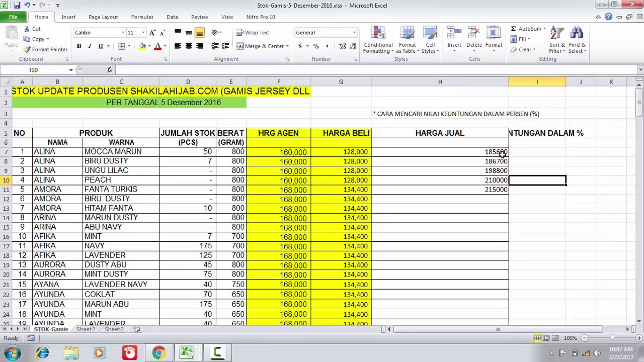Screen dimensions: 644x362
Task: Click the Insert Cells icon
Action: (x=454, y=33)
